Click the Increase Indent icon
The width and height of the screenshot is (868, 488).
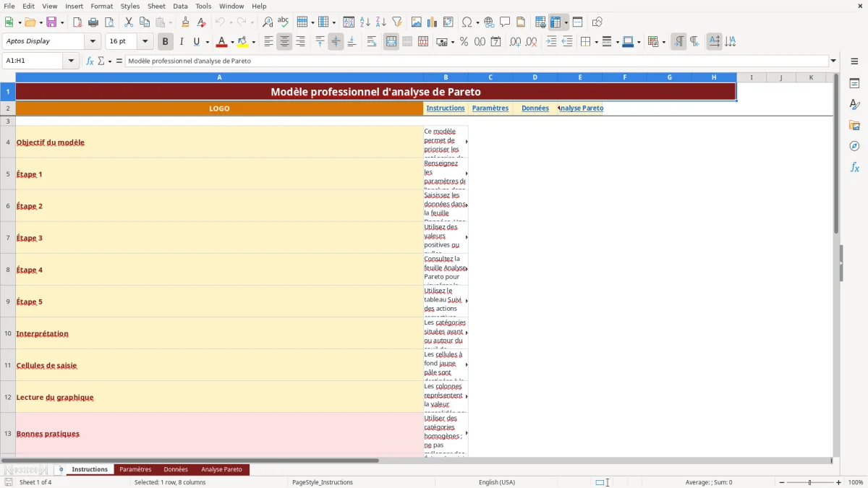pyautogui.click(x=551, y=42)
